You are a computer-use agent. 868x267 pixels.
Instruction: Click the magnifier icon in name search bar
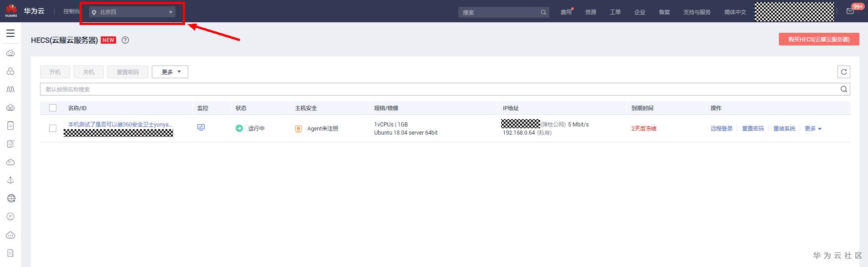pyautogui.click(x=844, y=89)
